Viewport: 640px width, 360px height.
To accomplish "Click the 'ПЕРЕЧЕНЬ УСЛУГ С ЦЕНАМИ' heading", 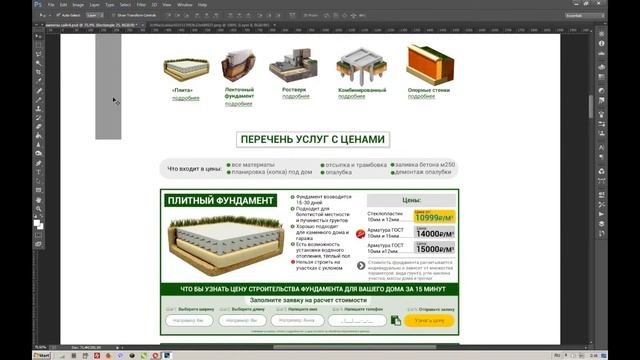I will pyautogui.click(x=313, y=139).
